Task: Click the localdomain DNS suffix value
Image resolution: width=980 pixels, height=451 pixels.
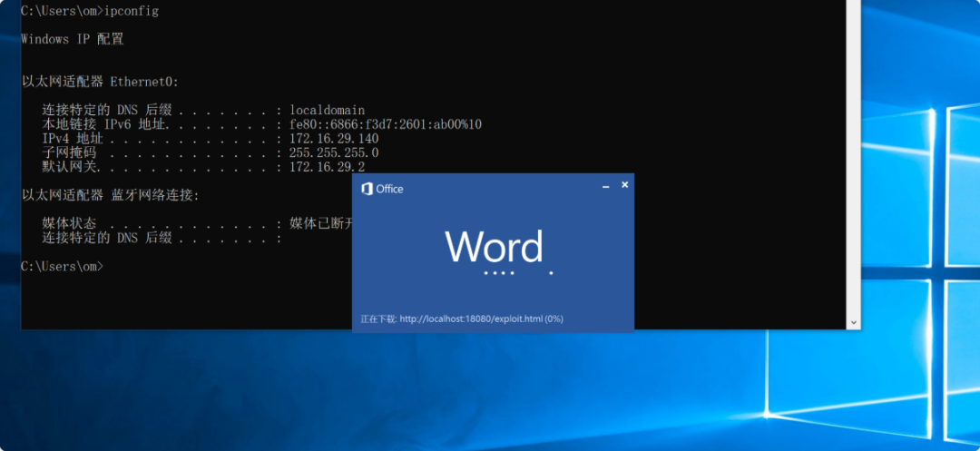Action: [327, 110]
